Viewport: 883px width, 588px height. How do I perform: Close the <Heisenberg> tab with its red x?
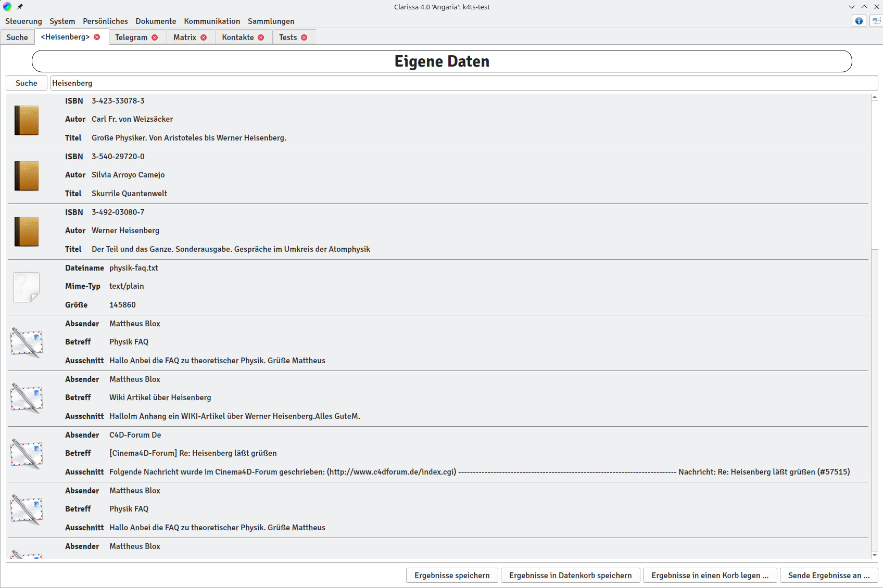tap(97, 37)
